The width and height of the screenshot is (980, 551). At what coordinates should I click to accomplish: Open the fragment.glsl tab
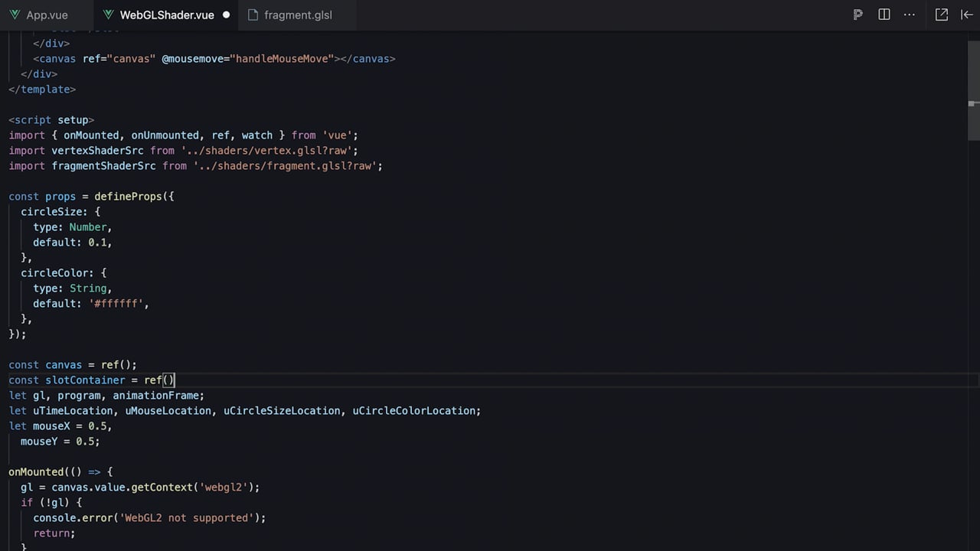point(290,15)
